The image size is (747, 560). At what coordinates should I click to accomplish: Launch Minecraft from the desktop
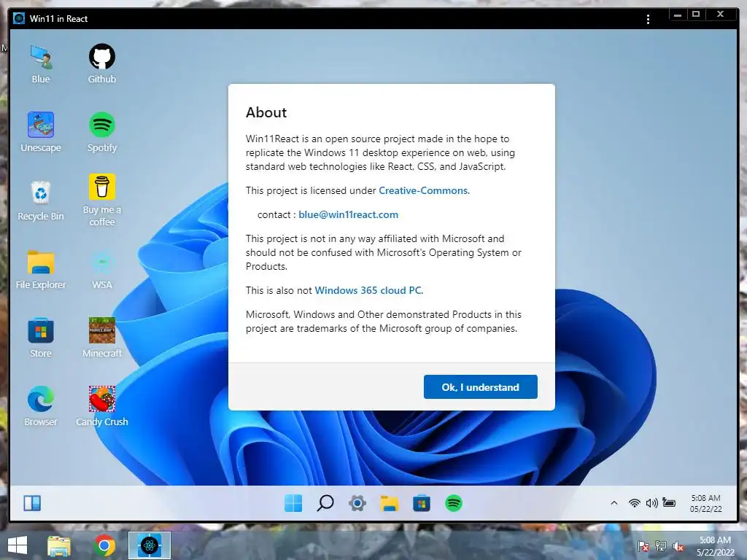[102, 338]
